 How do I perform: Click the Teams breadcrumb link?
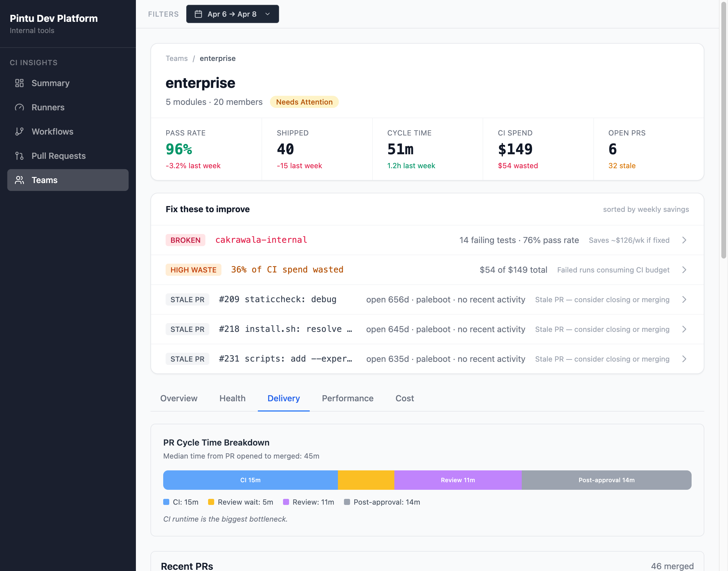click(176, 58)
